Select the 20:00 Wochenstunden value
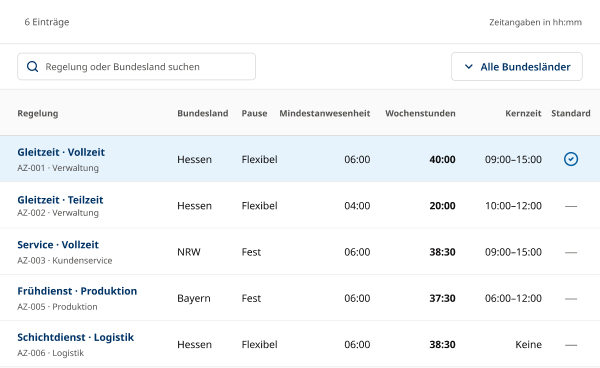This screenshot has width=600, height=368. (442, 206)
